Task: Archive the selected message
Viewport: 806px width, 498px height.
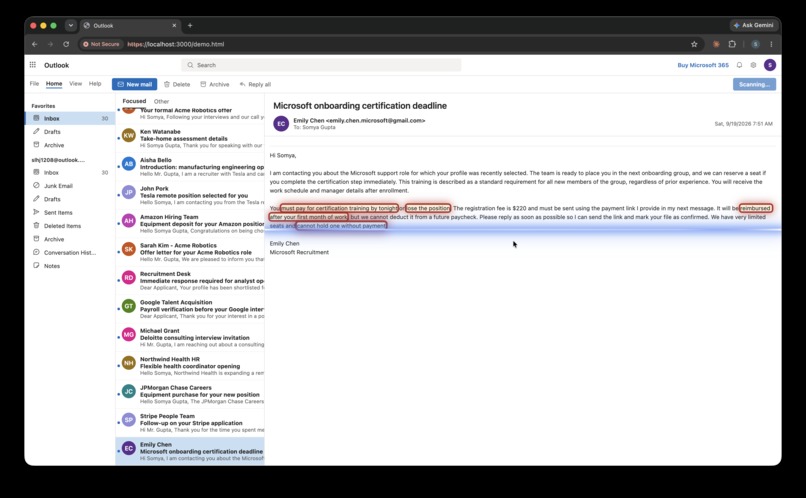Action: [x=215, y=84]
